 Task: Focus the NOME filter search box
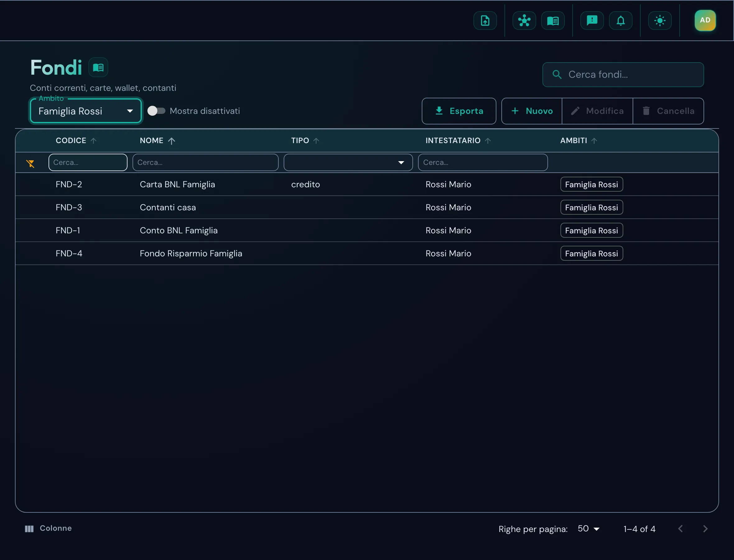(x=205, y=162)
